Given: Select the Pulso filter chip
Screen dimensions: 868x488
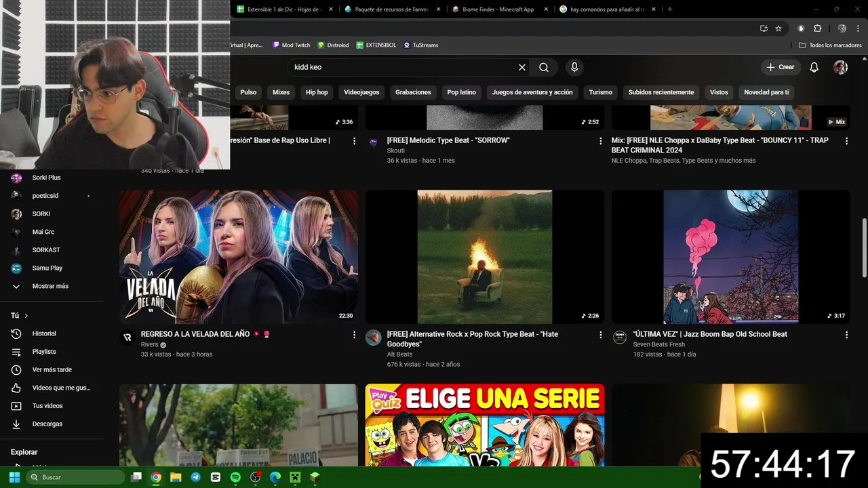Looking at the screenshot, I should pyautogui.click(x=248, y=92).
